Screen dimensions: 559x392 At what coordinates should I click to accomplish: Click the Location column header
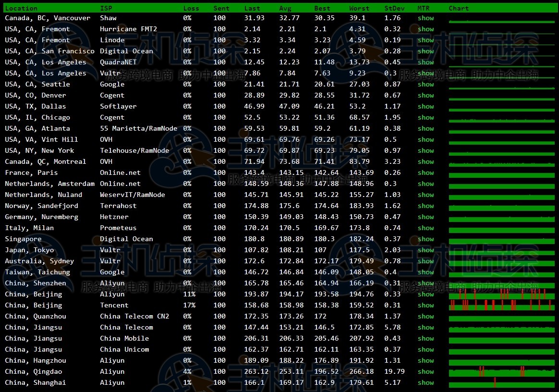click(x=21, y=8)
